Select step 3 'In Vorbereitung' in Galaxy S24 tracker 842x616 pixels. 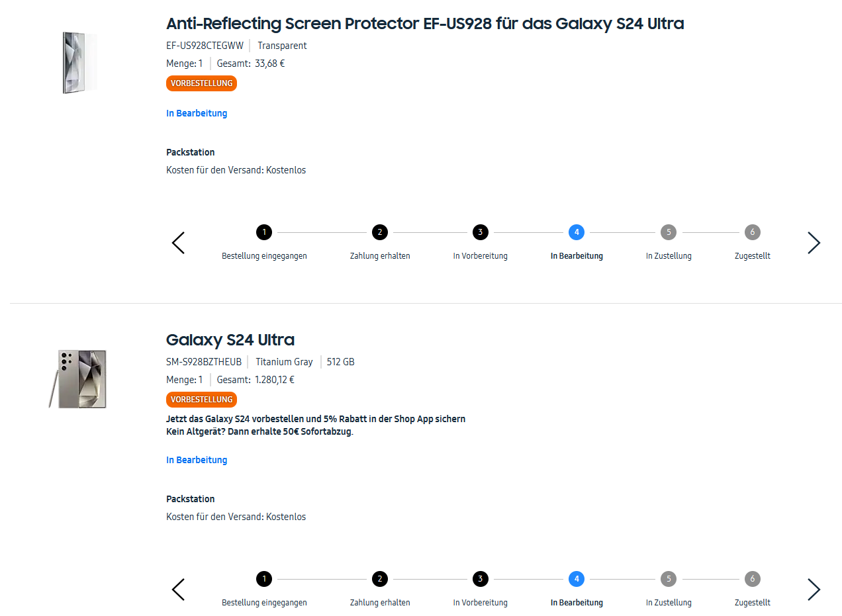click(x=480, y=579)
